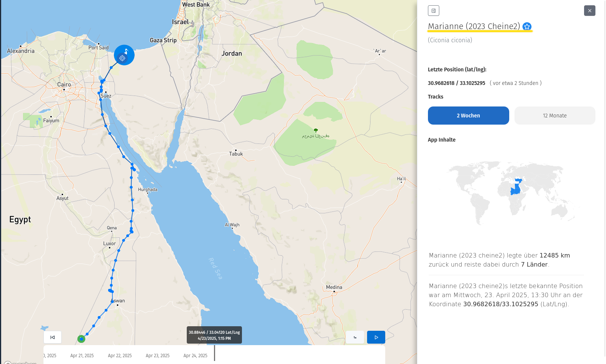Click the last position coordinates 30.9682618 / 33.1025295
Screen dimensions: 606x364
[x=456, y=83]
